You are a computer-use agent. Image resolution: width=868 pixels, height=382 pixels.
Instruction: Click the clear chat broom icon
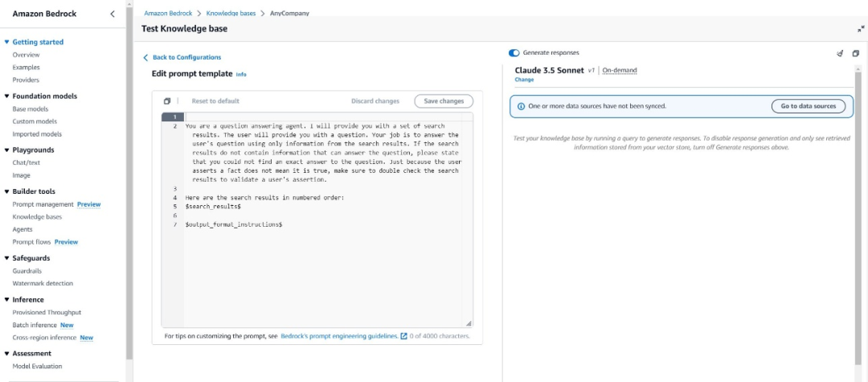pyautogui.click(x=840, y=53)
